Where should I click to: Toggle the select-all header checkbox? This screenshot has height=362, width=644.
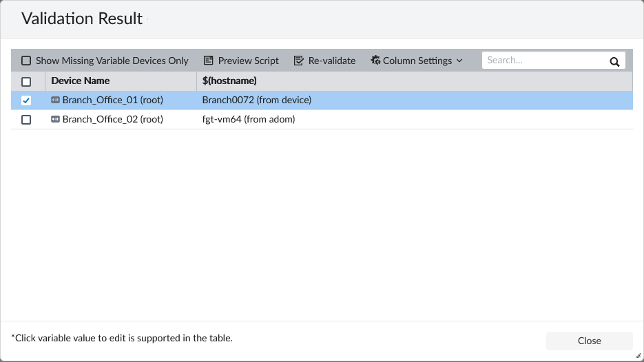pyautogui.click(x=26, y=81)
